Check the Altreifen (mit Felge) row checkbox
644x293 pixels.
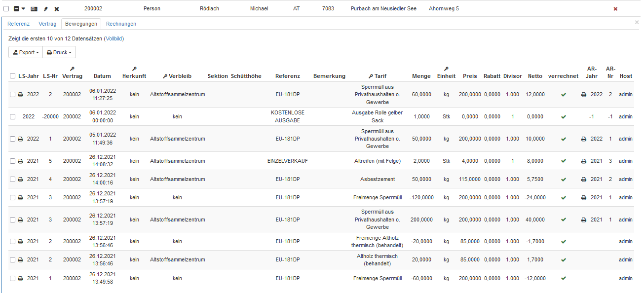[x=12, y=161]
